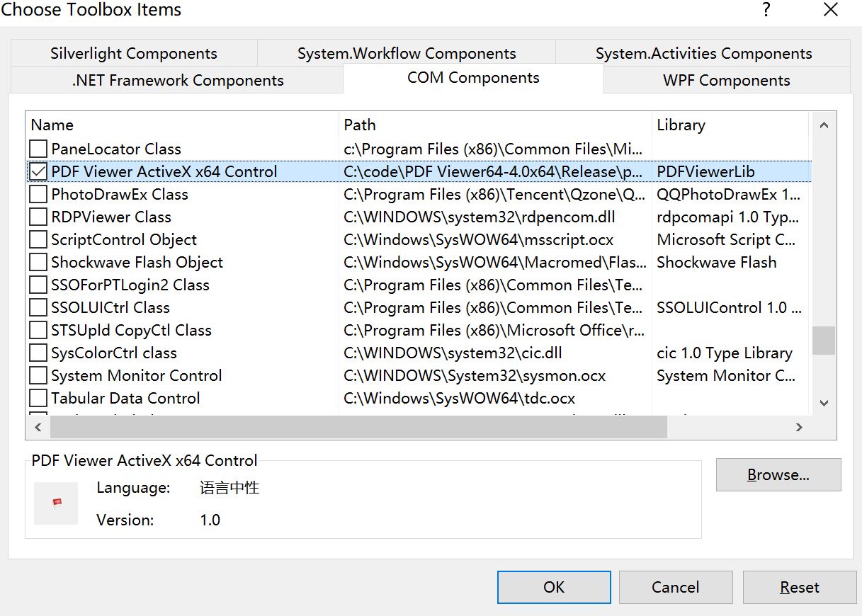
Task: Click the horizontal scrollbar left arrow
Action: pos(38,427)
